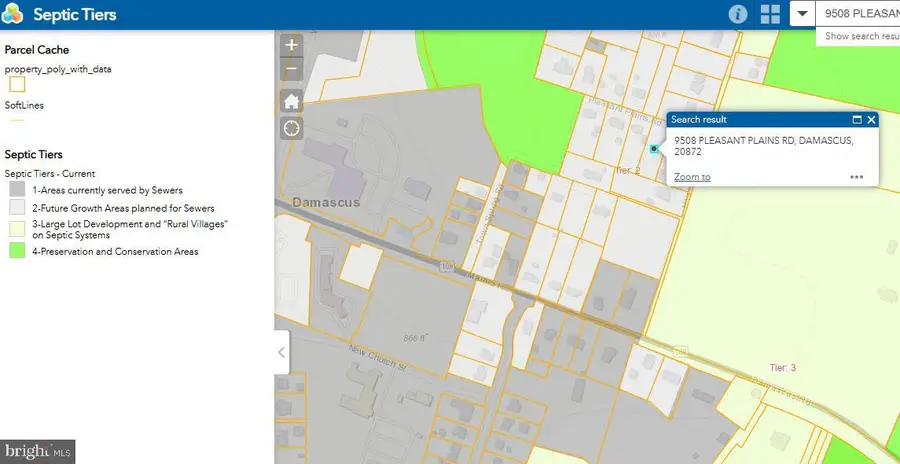Focus the address search field
900x464 pixels.
click(x=858, y=13)
